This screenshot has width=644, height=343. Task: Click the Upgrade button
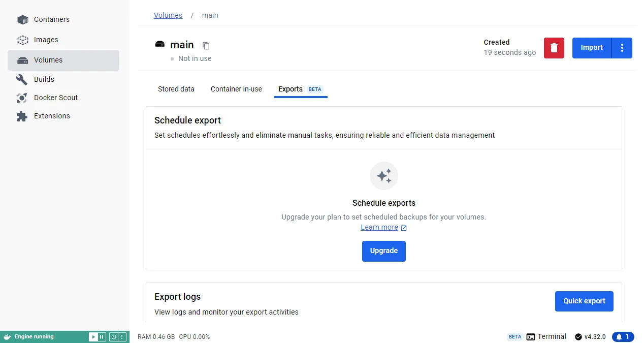[383, 251]
